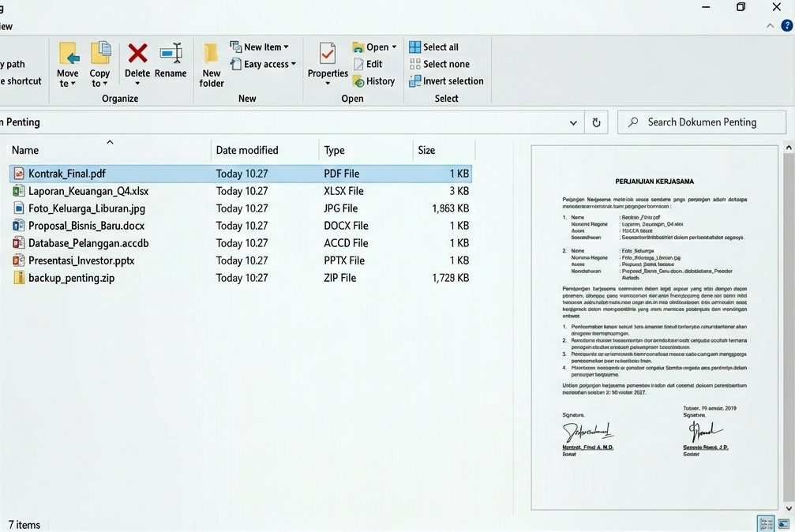This screenshot has height=532, width=795.
Task: Click Invert selection
Action: tap(446, 81)
